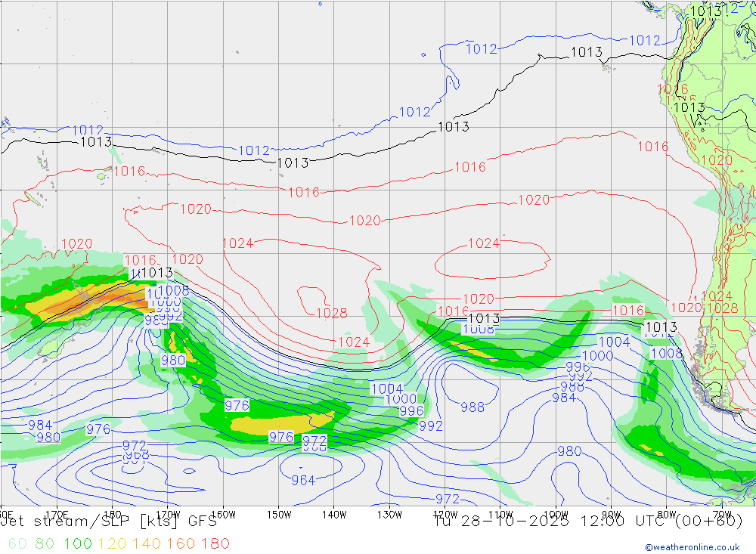Click the '140' legend value
This screenshot has height=554, width=756.
click(x=147, y=543)
